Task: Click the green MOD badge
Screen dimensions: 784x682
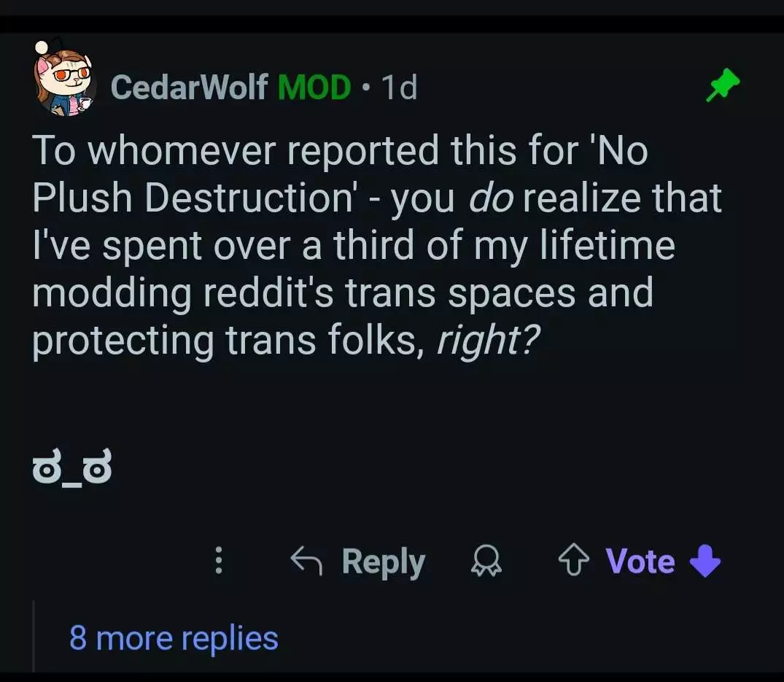Action: (314, 88)
